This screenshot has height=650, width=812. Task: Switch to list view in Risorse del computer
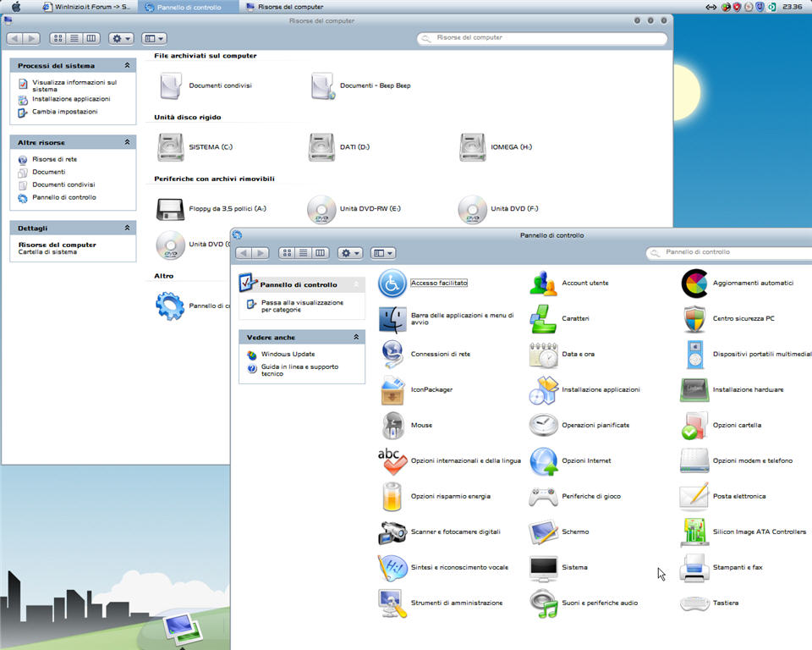pos(74,39)
